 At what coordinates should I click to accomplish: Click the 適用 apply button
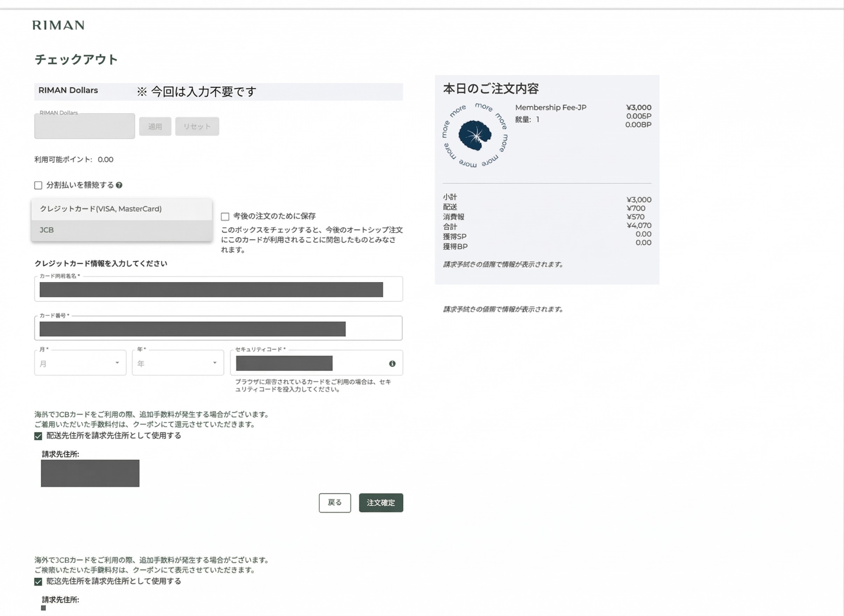155,126
